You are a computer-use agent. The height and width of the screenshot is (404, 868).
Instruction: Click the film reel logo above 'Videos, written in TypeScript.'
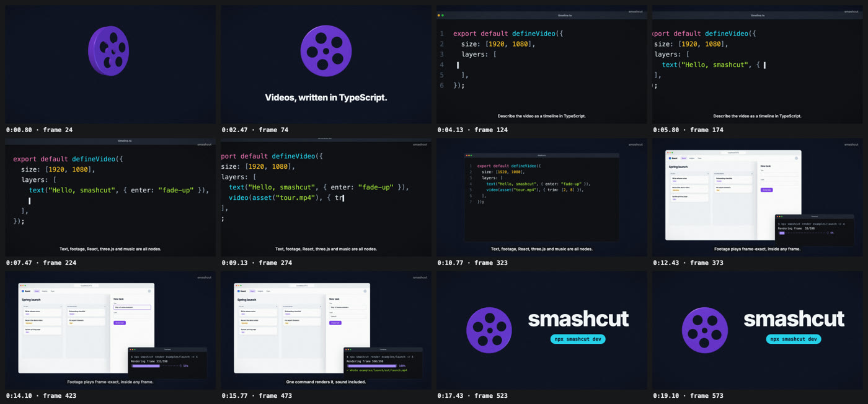(326, 51)
